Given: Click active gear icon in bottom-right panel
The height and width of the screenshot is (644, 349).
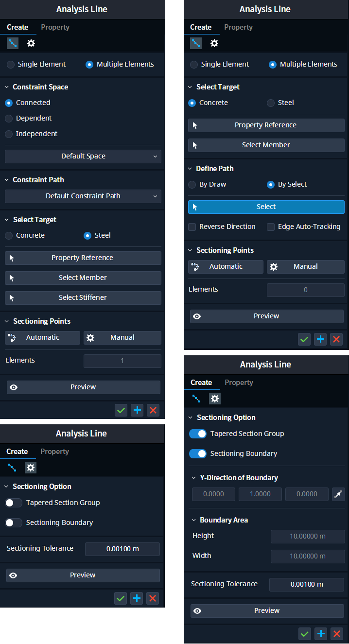Looking at the screenshot, I should point(215,399).
